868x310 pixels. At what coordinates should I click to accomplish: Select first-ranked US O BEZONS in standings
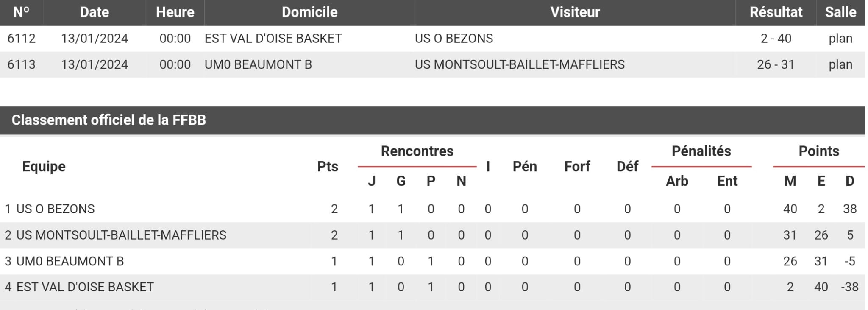56,209
